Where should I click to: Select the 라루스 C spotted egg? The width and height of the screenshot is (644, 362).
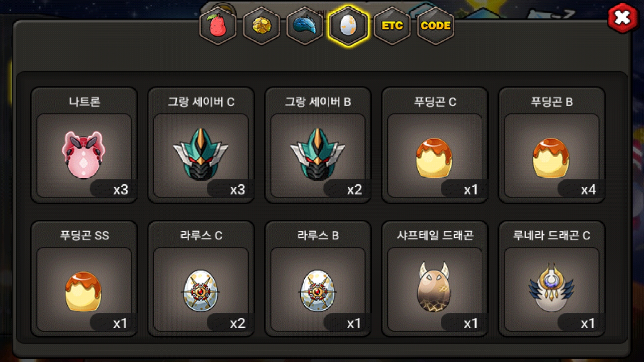[201, 279]
